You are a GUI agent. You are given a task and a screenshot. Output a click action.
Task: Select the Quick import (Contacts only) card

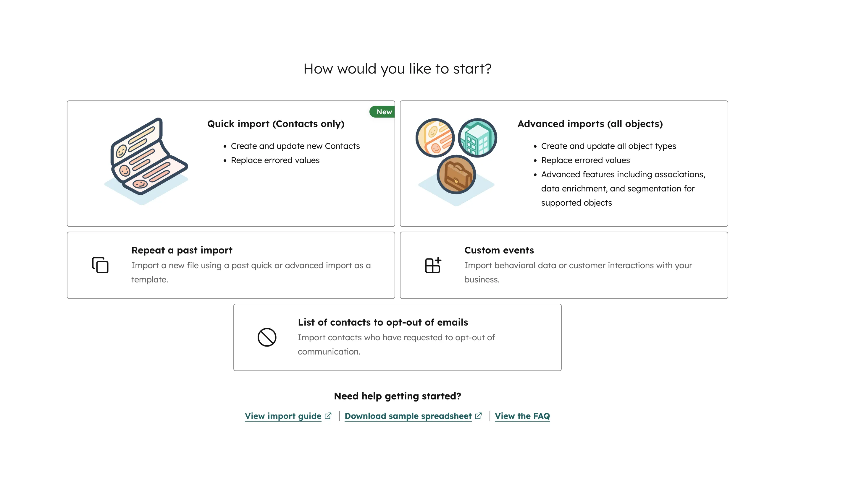[x=230, y=164]
